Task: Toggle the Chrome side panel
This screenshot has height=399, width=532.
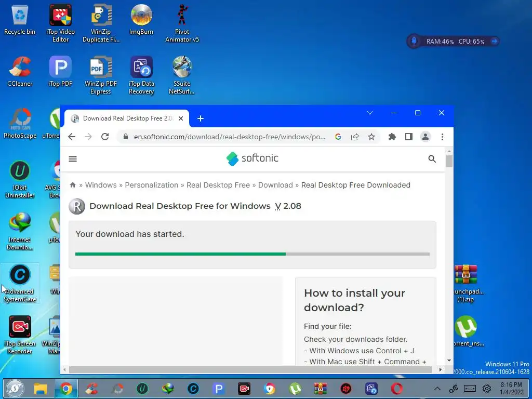Action: click(x=408, y=137)
